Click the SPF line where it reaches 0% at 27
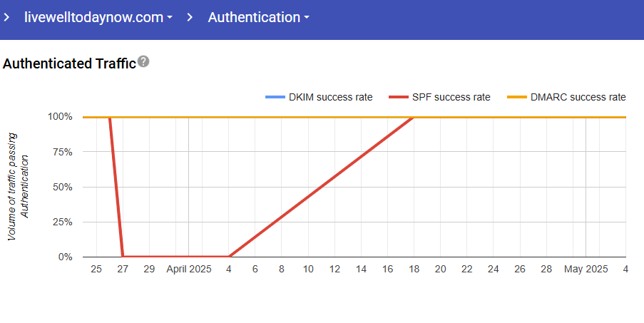 point(123,257)
